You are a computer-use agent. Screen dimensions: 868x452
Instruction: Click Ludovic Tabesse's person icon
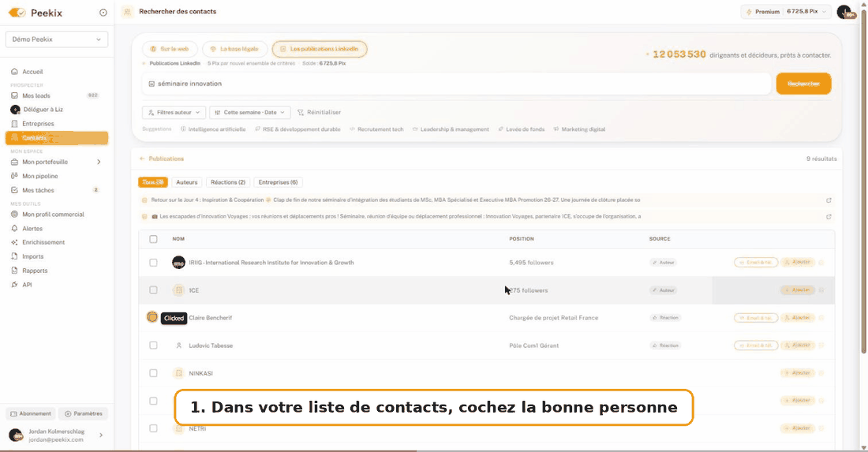click(178, 346)
